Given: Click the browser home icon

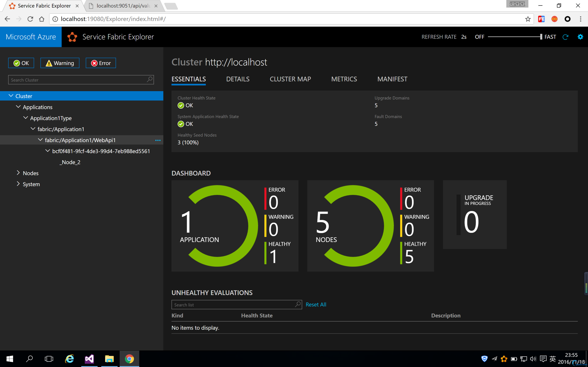Looking at the screenshot, I should pyautogui.click(x=41, y=19).
